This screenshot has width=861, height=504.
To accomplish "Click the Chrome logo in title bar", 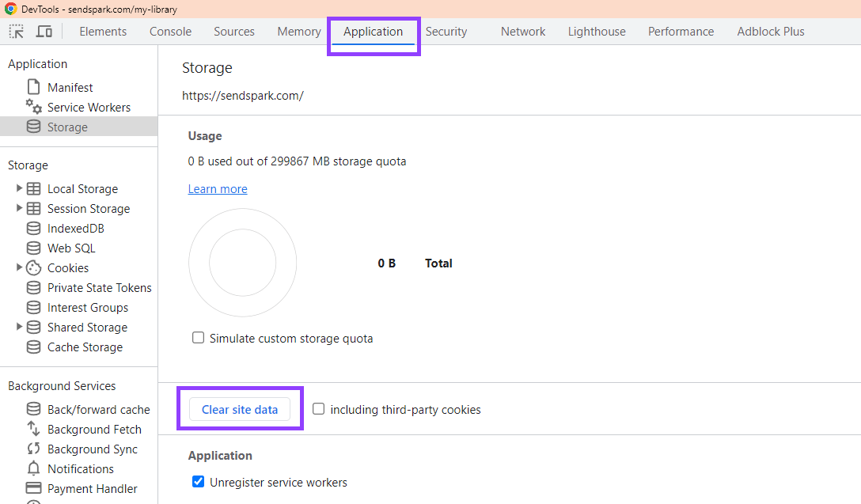I will pos(10,9).
